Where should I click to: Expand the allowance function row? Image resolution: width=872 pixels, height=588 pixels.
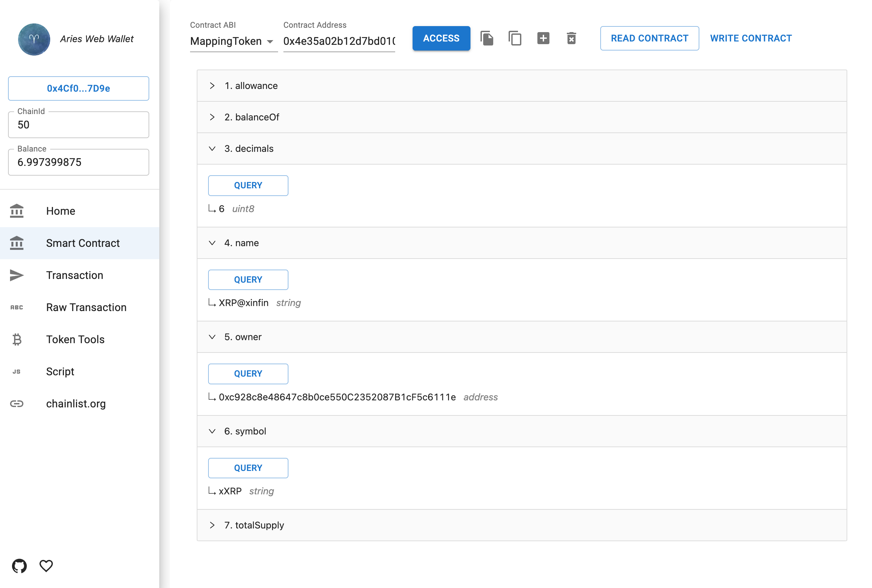251,86
